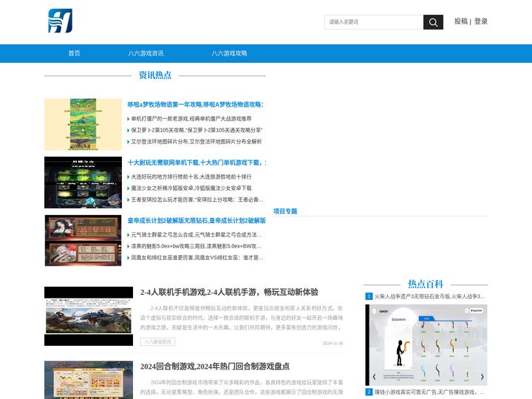Open article 单机打僵尸的一款老游戏
The image size is (532, 399).
[x=191, y=118]
